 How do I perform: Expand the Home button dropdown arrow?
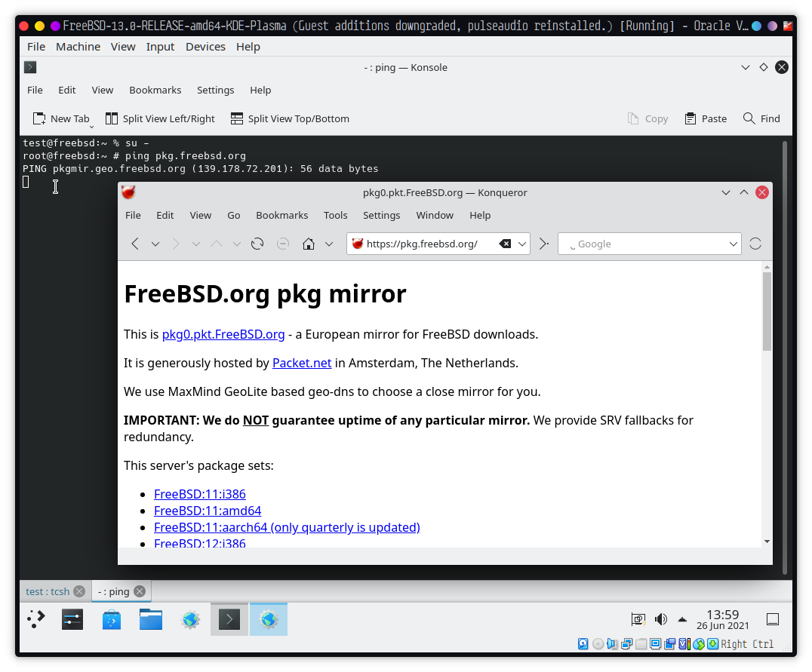(x=329, y=244)
